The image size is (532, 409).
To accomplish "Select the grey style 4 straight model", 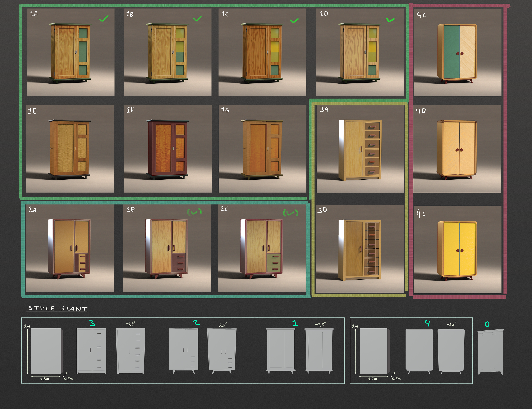I will pyautogui.click(x=419, y=351).
